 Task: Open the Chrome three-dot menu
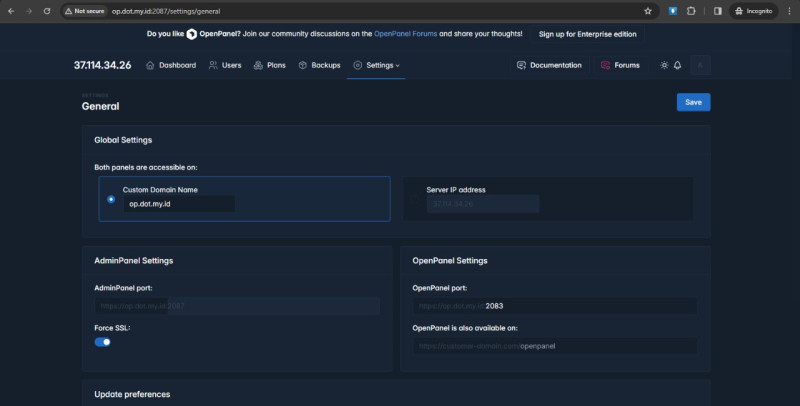click(787, 11)
